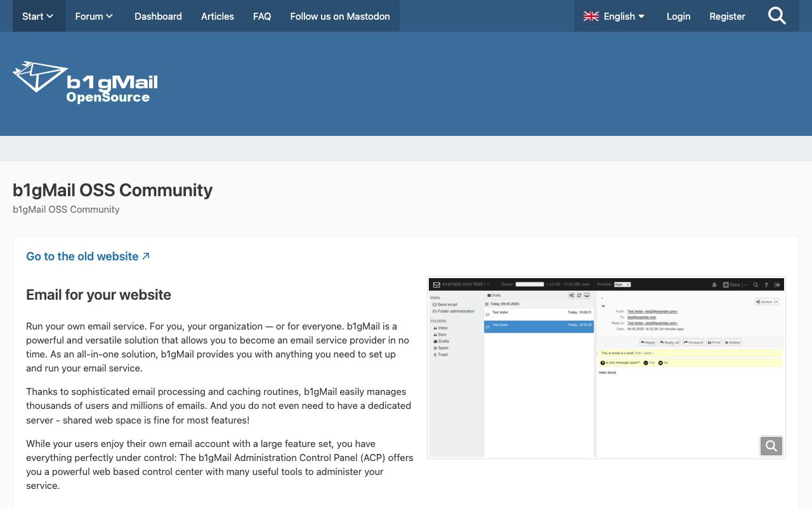Open the FAQ menu item
Screen dimensions: 812x508
[262, 16]
